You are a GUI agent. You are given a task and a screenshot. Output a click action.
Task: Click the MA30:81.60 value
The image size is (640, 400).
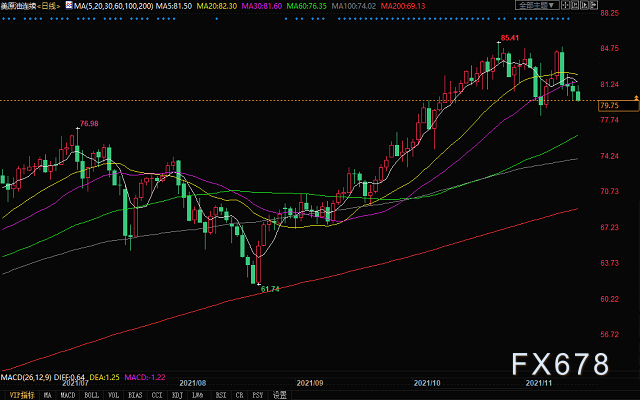262,6
